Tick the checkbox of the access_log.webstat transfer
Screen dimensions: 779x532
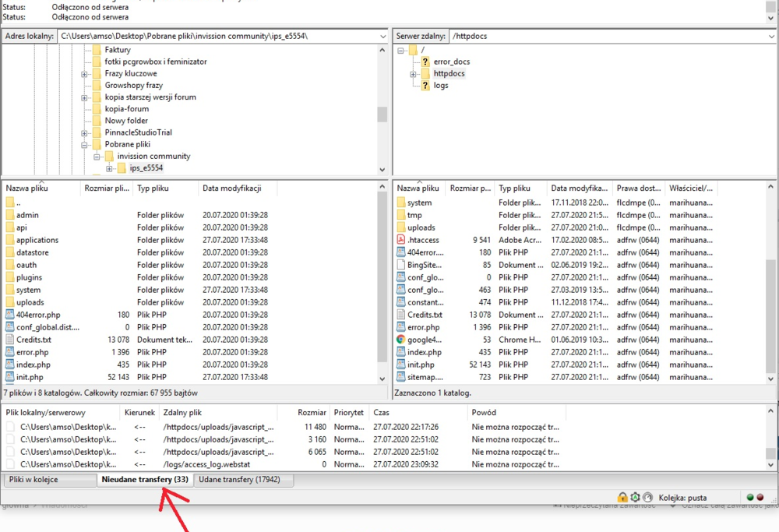click(10, 464)
